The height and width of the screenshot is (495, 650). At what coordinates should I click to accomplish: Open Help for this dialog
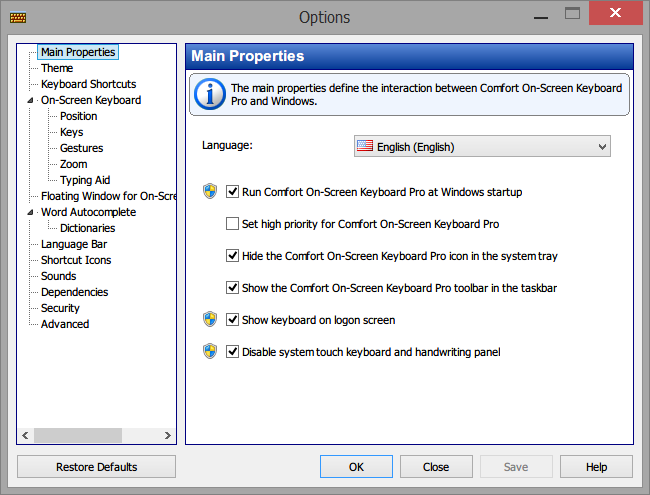596,467
